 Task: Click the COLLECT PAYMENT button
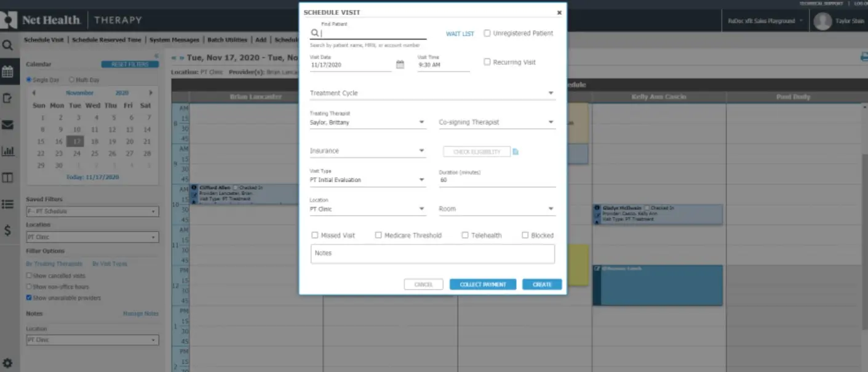483,284
